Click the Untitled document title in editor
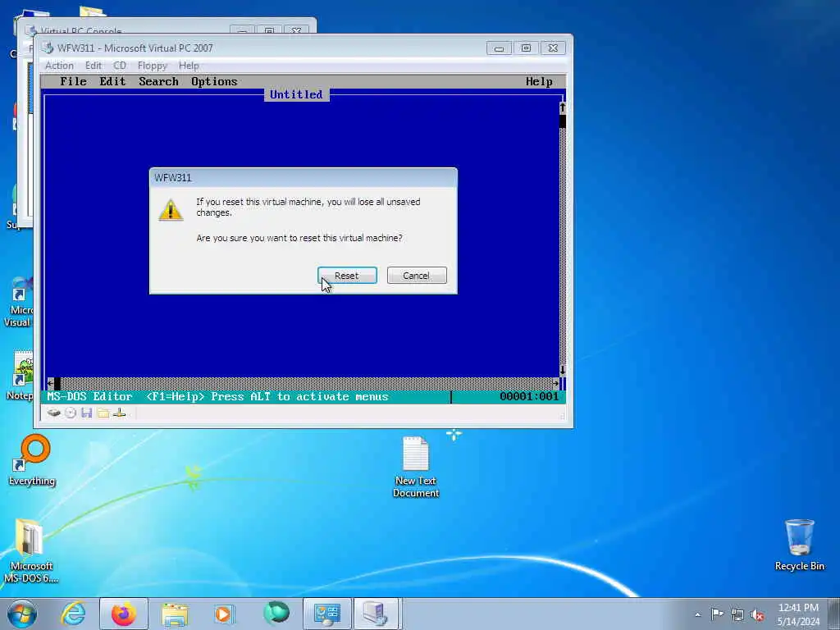This screenshot has height=630, width=840. 296,95
